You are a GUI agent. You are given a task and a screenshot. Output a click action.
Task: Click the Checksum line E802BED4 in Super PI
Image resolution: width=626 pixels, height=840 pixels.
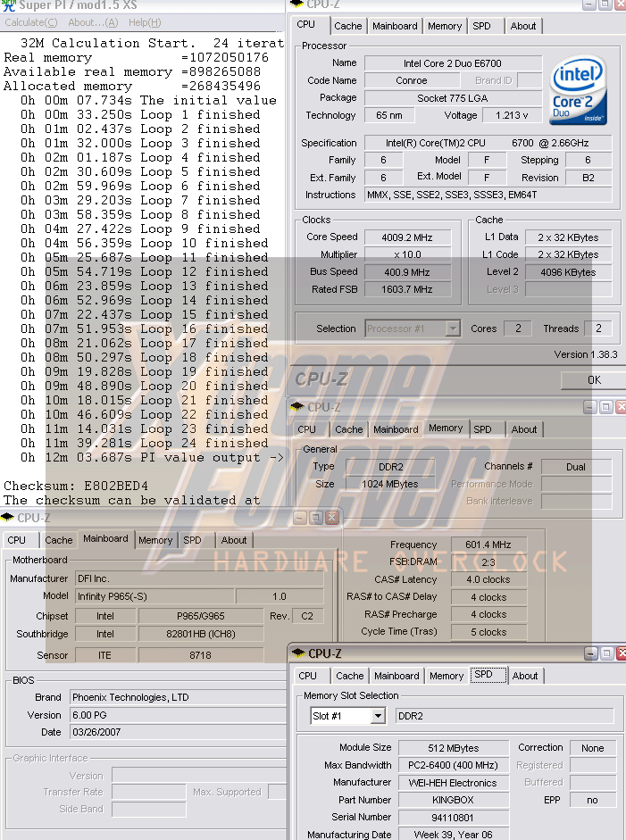[x=76, y=486]
